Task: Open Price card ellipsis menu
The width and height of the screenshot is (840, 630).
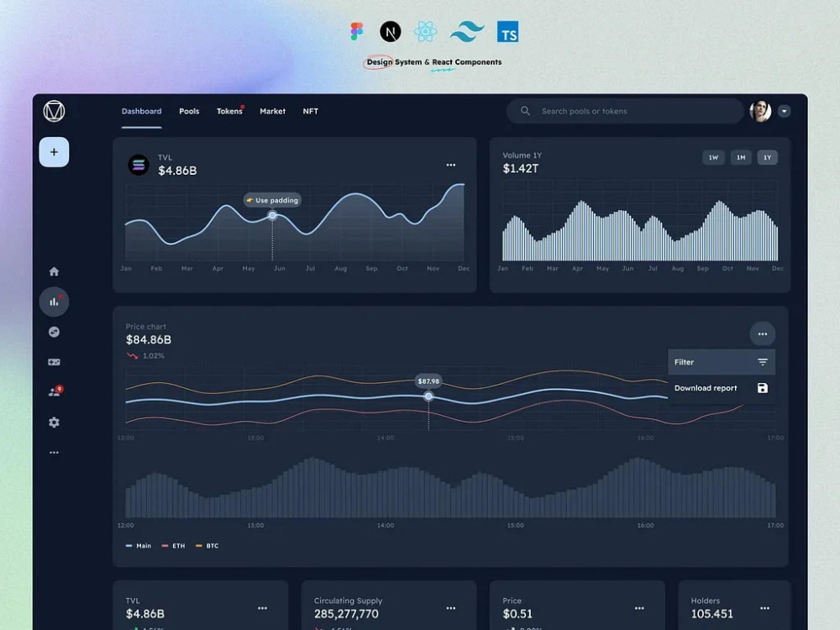Action: [639, 608]
